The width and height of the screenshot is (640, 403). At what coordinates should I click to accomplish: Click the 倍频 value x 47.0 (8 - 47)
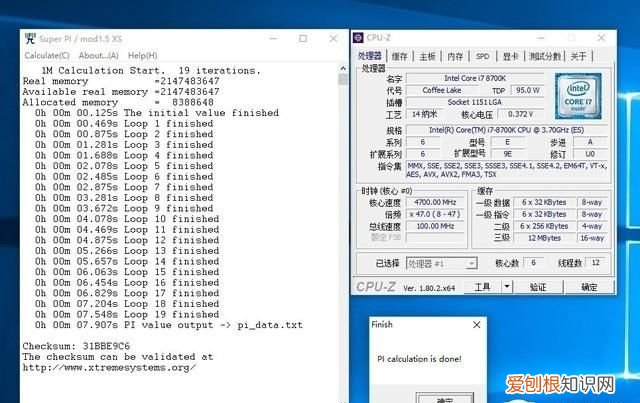[435, 214]
